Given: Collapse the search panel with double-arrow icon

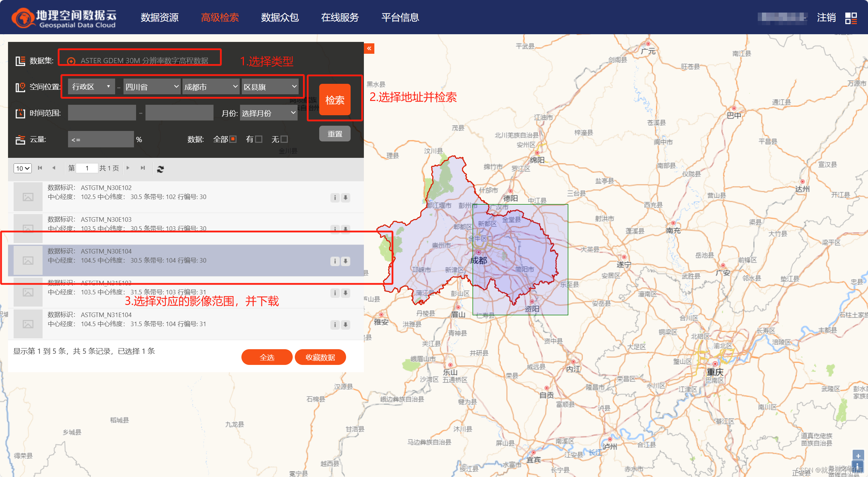Looking at the screenshot, I should coord(369,49).
